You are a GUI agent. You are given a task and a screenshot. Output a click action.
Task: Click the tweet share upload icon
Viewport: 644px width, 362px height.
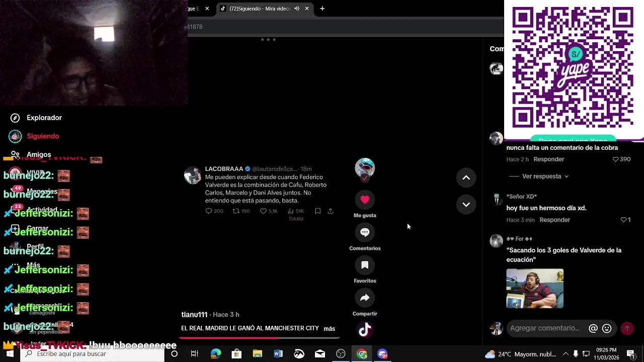tap(331, 211)
